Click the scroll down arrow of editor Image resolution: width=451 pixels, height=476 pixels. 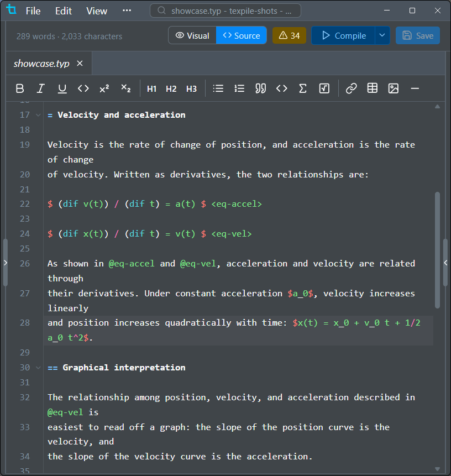pyautogui.click(x=437, y=469)
